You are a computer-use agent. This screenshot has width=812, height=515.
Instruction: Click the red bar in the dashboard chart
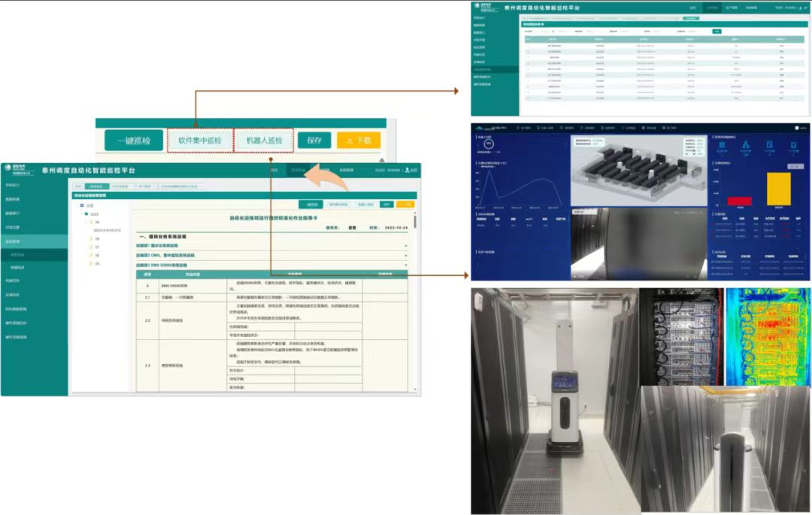coord(740,201)
